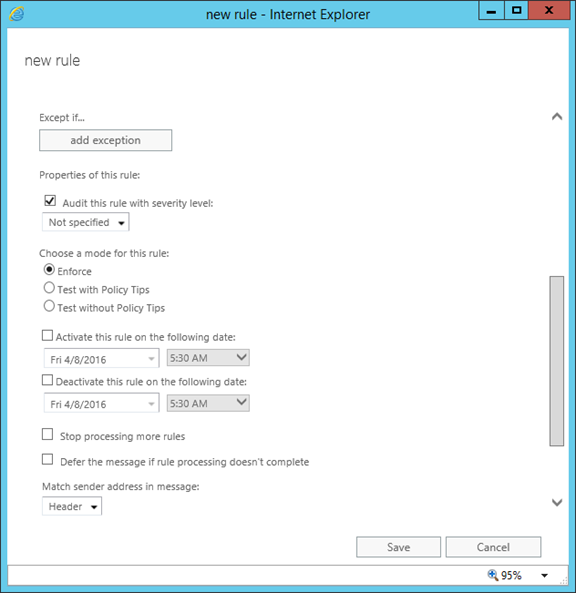Click the scroll up chevron arrow
Screen dimensions: 576x593
(557, 116)
